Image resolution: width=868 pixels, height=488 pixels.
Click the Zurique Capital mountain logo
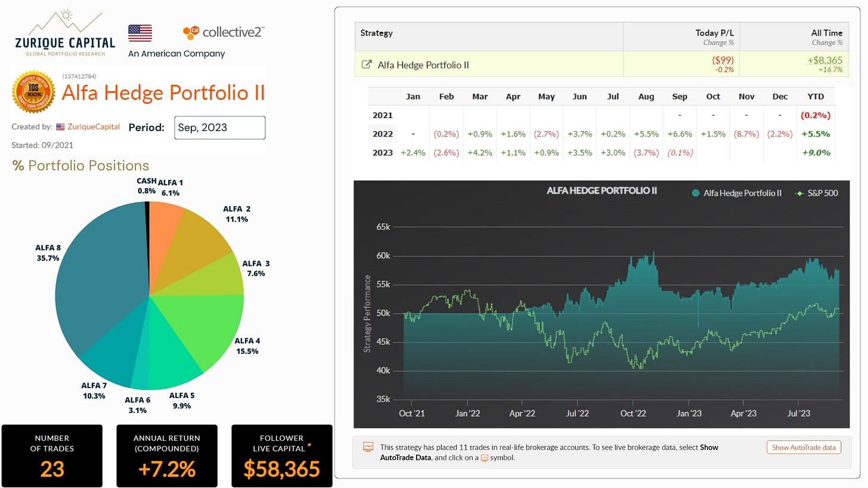click(x=65, y=33)
